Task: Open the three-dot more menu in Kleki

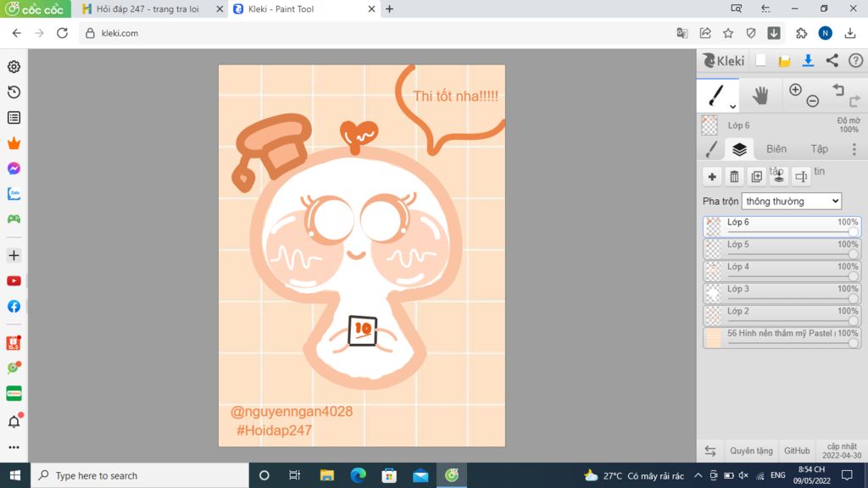Action: pos(854,149)
